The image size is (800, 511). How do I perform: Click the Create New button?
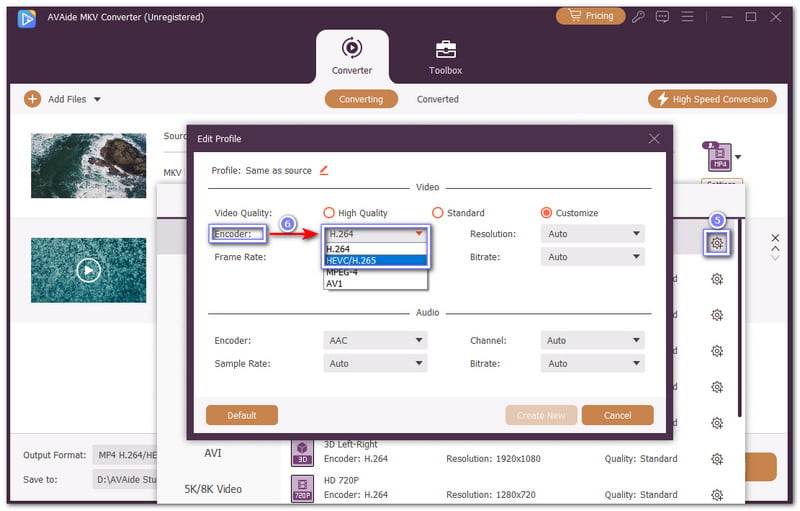coord(541,415)
